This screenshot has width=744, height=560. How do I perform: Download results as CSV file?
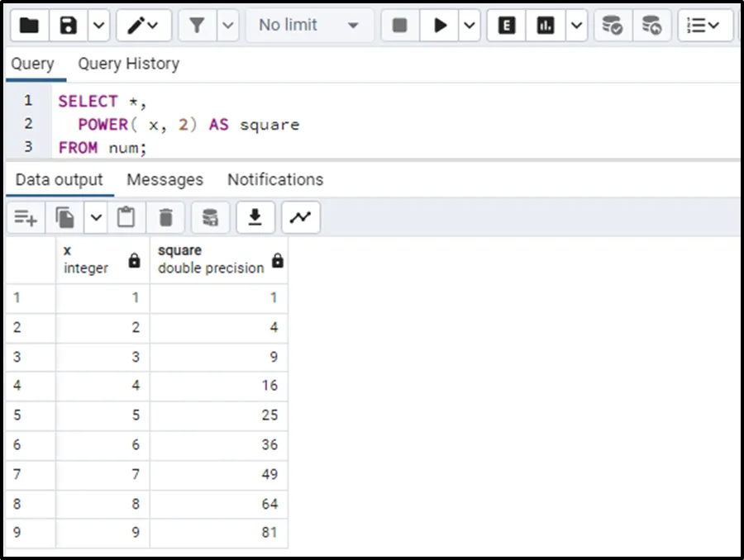pyautogui.click(x=255, y=217)
